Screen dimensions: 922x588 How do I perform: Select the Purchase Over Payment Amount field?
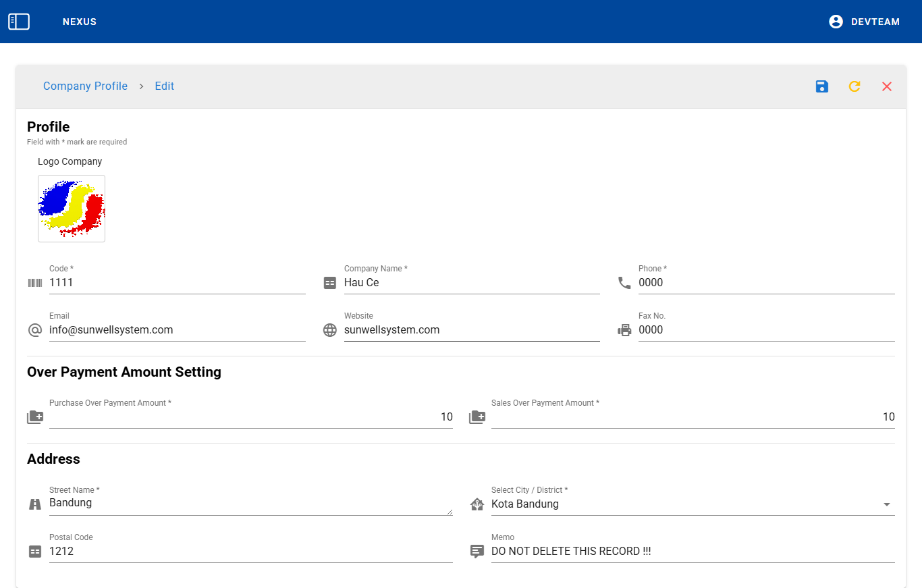point(250,417)
